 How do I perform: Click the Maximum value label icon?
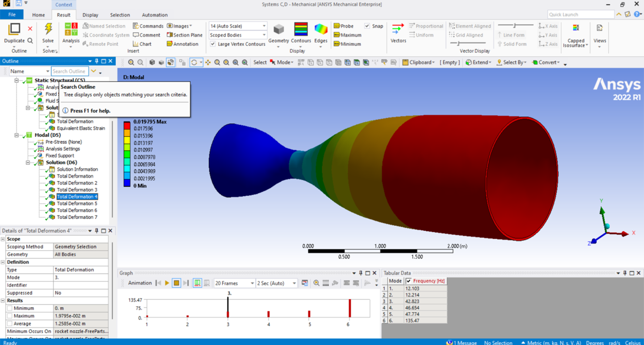click(337, 35)
